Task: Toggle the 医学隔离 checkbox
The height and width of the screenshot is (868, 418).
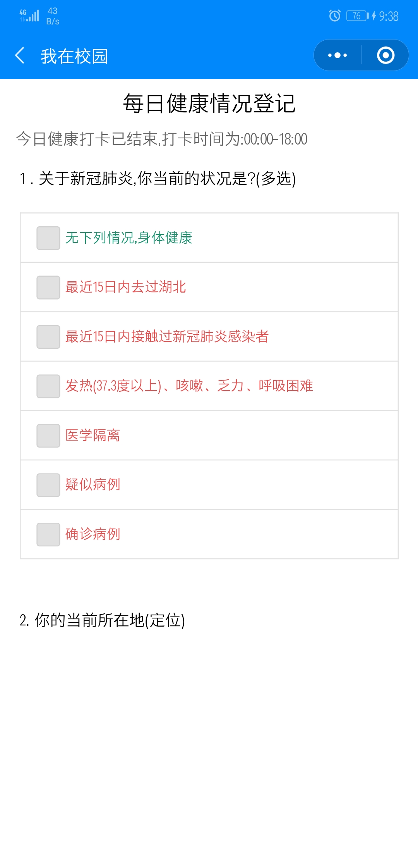Action: tap(48, 436)
